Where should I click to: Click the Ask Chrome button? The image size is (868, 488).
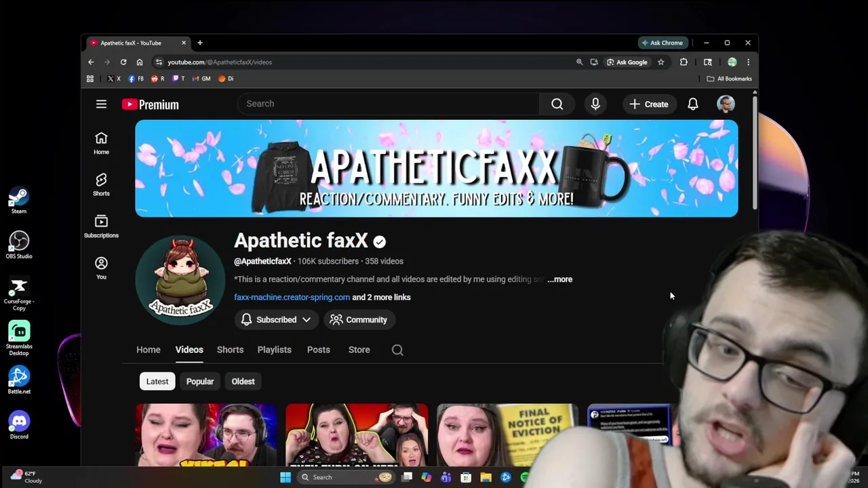662,43
